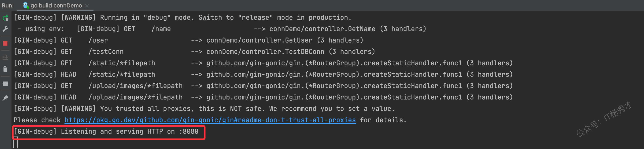This screenshot has height=149, width=644.
Task: Click the /testConn route line in console
Action: tap(194, 52)
